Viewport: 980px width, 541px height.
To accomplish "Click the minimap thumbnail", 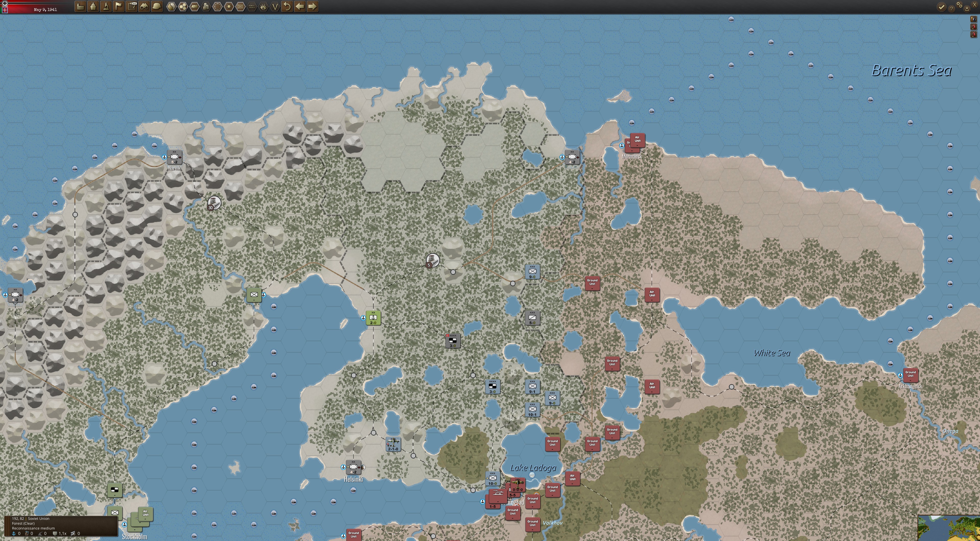I will click(949, 528).
